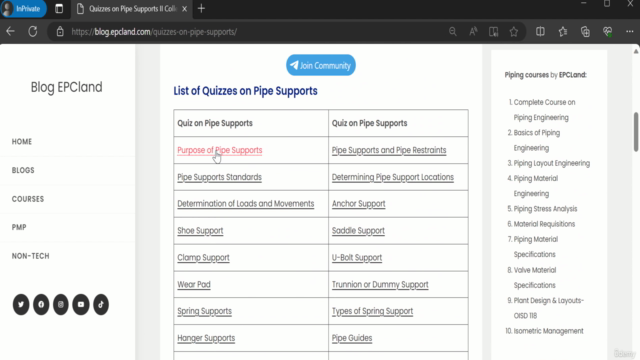Open the Twitter social icon
640x360 pixels.
(x=21, y=304)
